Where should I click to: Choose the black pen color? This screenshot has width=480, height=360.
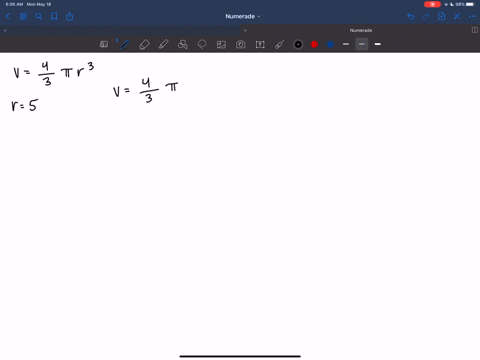click(x=298, y=44)
